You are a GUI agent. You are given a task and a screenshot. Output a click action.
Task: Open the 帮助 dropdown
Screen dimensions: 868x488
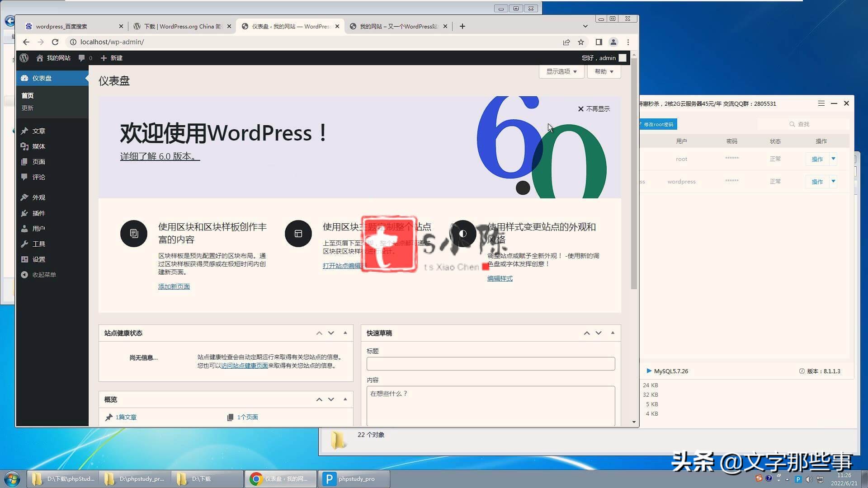coord(604,71)
